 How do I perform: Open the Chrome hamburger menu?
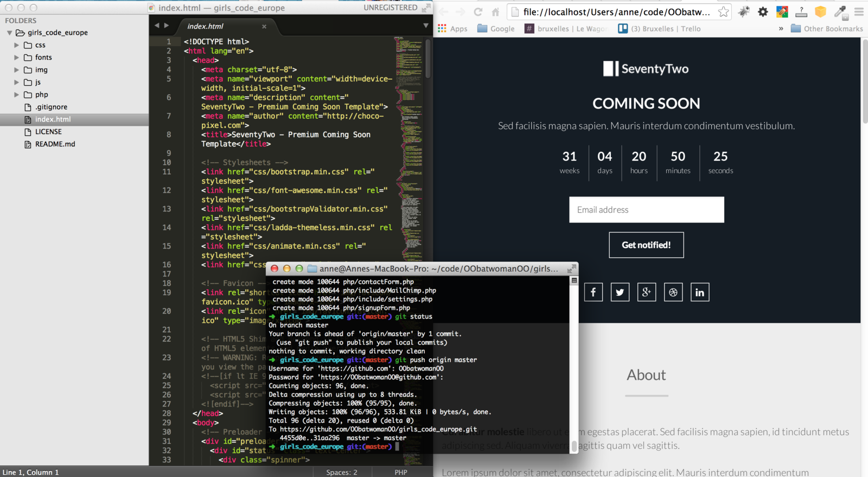(859, 12)
